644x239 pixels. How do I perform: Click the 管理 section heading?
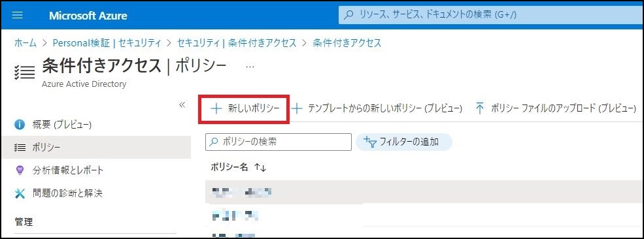[x=24, y=222]
